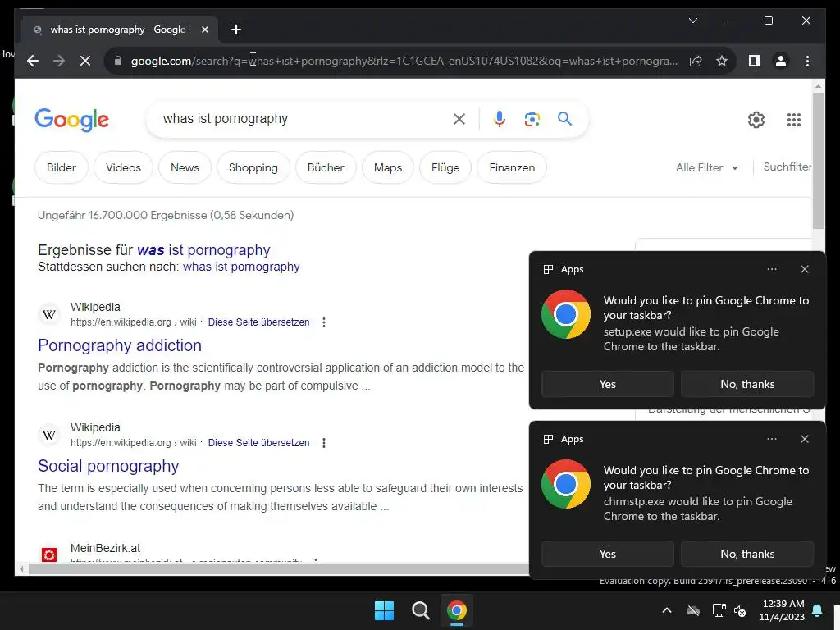Image resolution: width=840 pixels, height=630 pixels.
Task: Open Chrome three-dot menu
Action: 807,61
